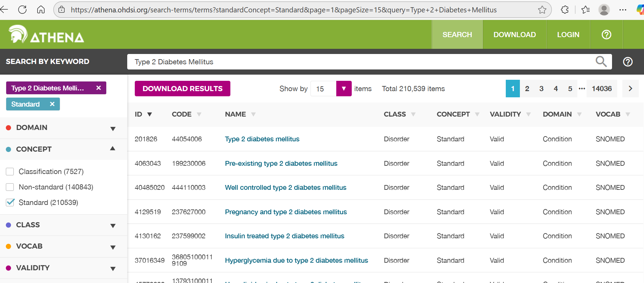Go to results page 2
The image size is (644, 283).
pyautogui.click(x=527, y=88)
